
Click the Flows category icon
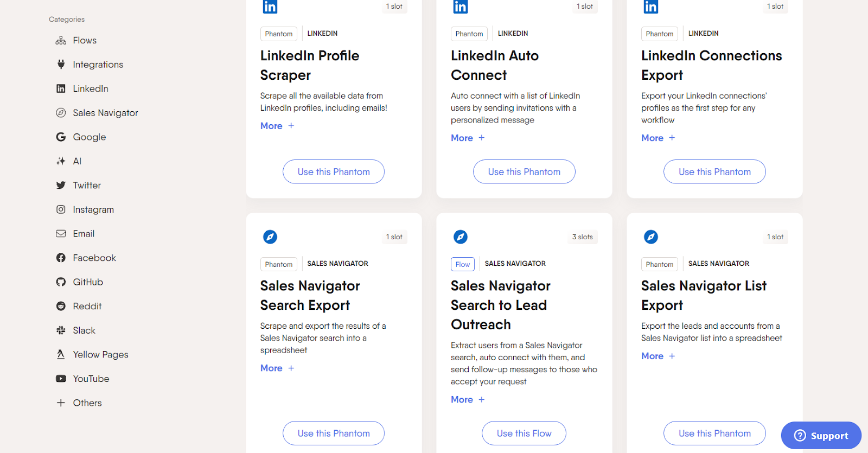61,41
